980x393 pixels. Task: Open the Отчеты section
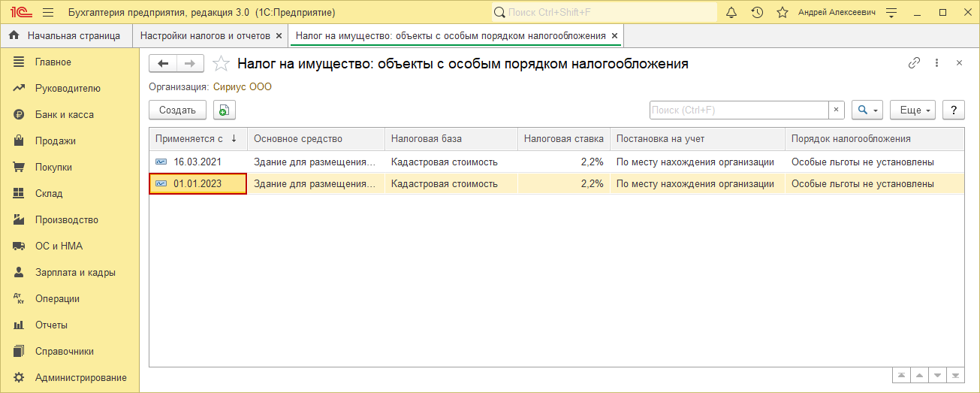(51, 325)
